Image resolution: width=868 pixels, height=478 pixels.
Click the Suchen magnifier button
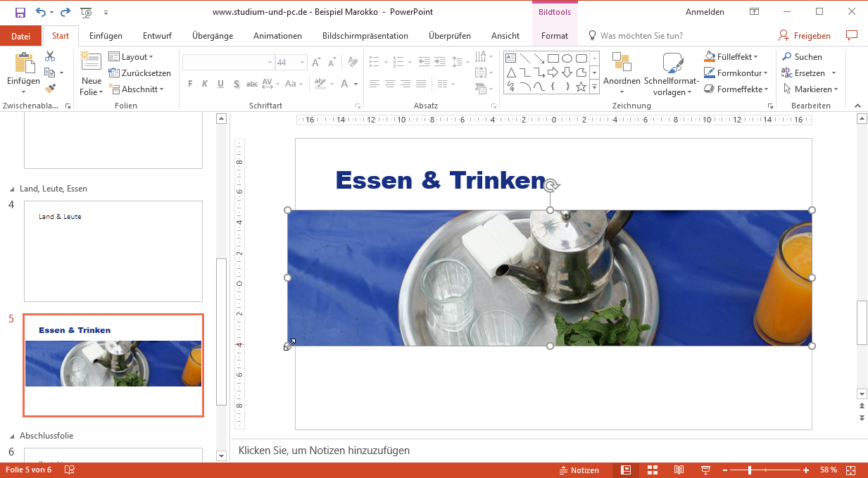click(x=802, y=57)
